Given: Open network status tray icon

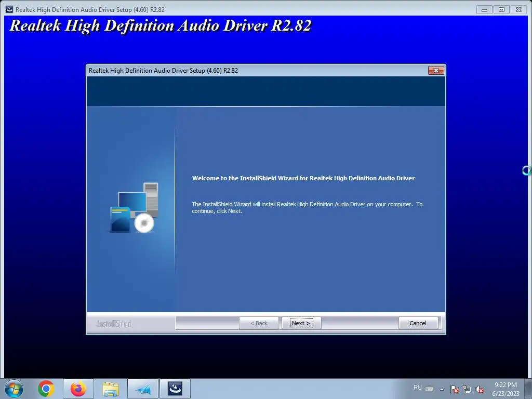Looking at the screenshot, I should tap(467, 389).
